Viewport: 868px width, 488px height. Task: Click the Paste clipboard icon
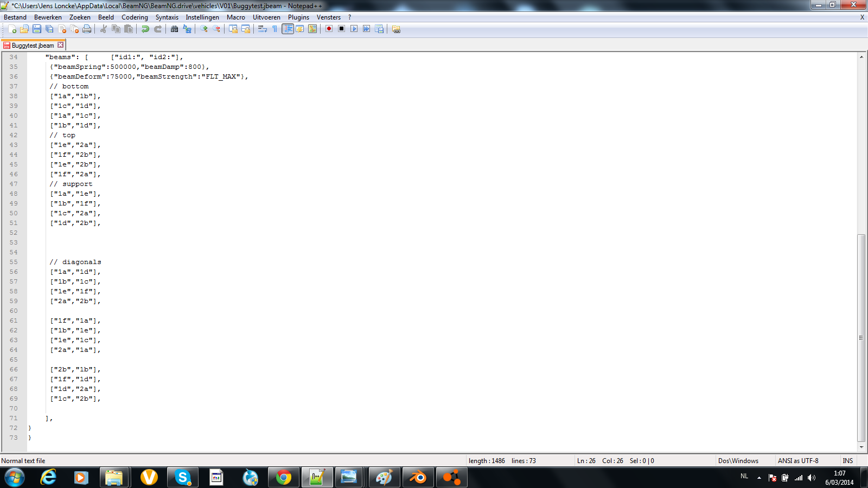[x=129, y=29]
